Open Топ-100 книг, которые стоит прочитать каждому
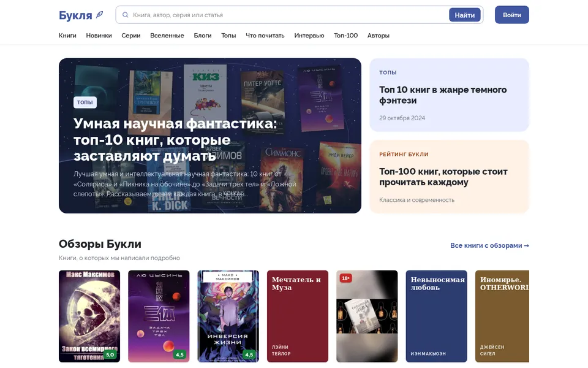The height and width of the screenshot is (368, 588). coord(443,177)
